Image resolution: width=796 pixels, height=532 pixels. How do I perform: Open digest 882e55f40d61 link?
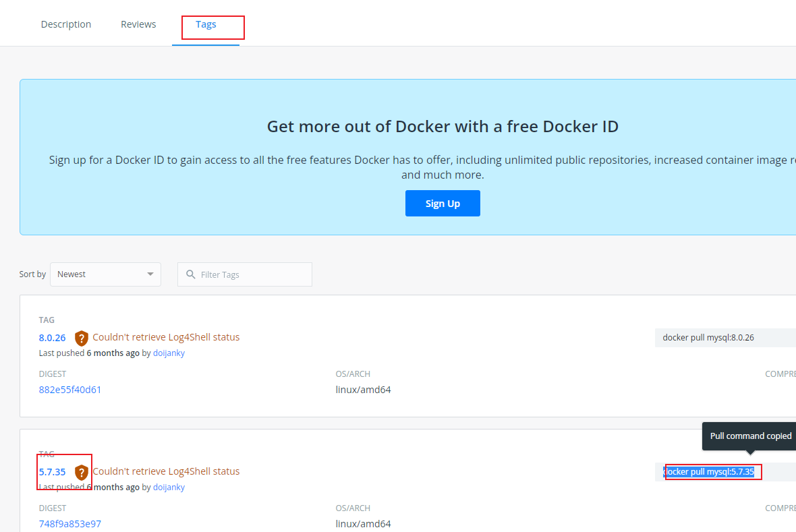click(70, 389)
